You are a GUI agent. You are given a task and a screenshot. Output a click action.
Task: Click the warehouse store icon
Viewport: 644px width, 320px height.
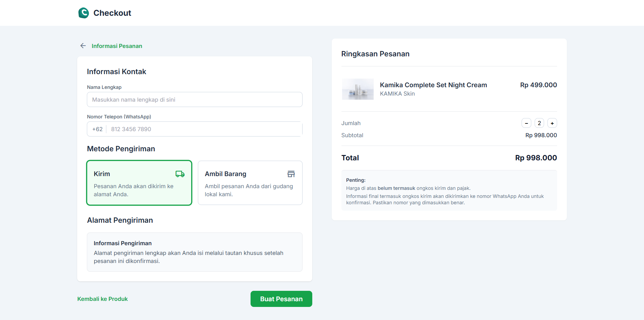291,174
